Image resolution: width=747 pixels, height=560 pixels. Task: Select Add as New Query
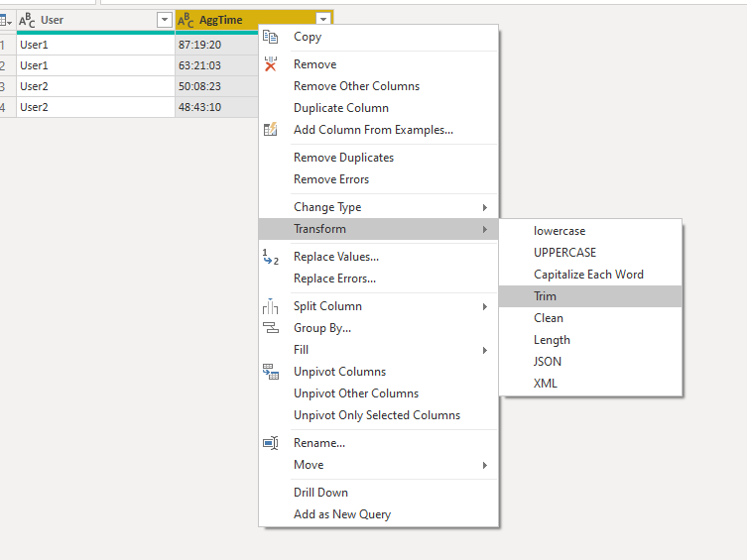point(378,514)
